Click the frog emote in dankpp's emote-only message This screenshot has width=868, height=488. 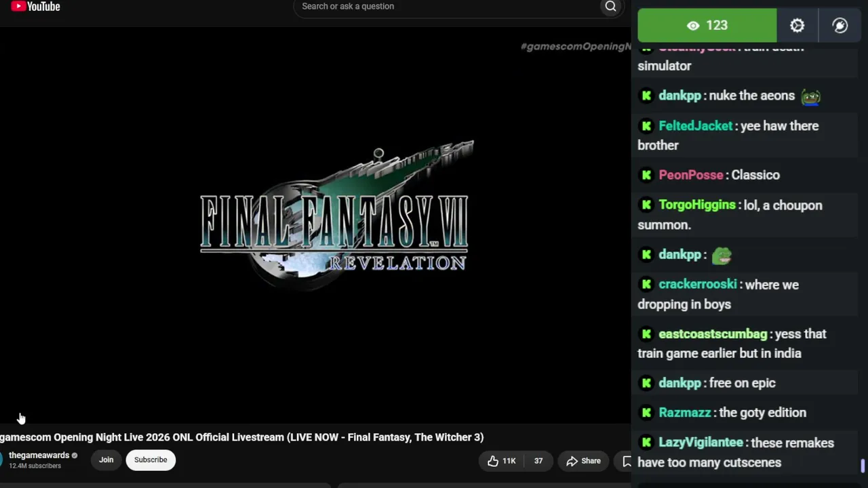(x=722, y=255)
